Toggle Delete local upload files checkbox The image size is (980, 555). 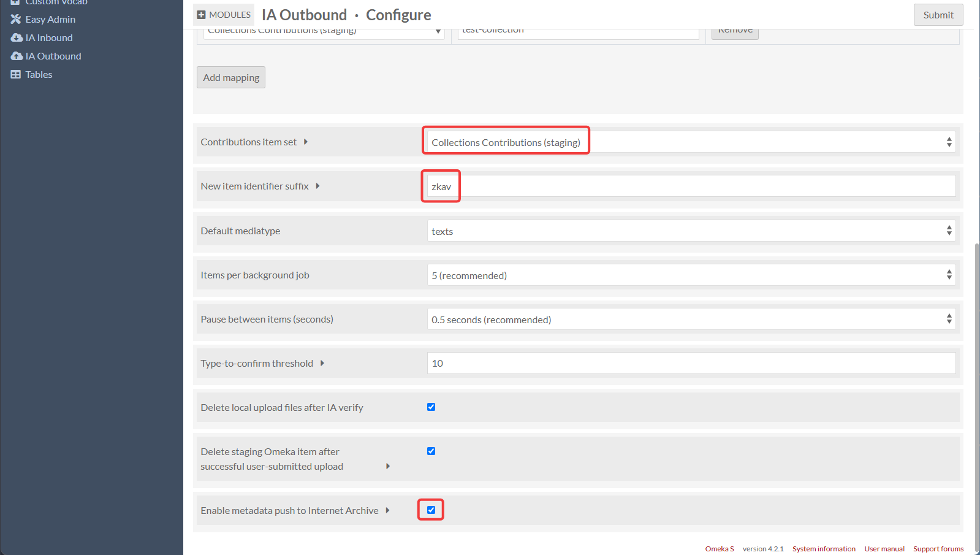(431, 407)
